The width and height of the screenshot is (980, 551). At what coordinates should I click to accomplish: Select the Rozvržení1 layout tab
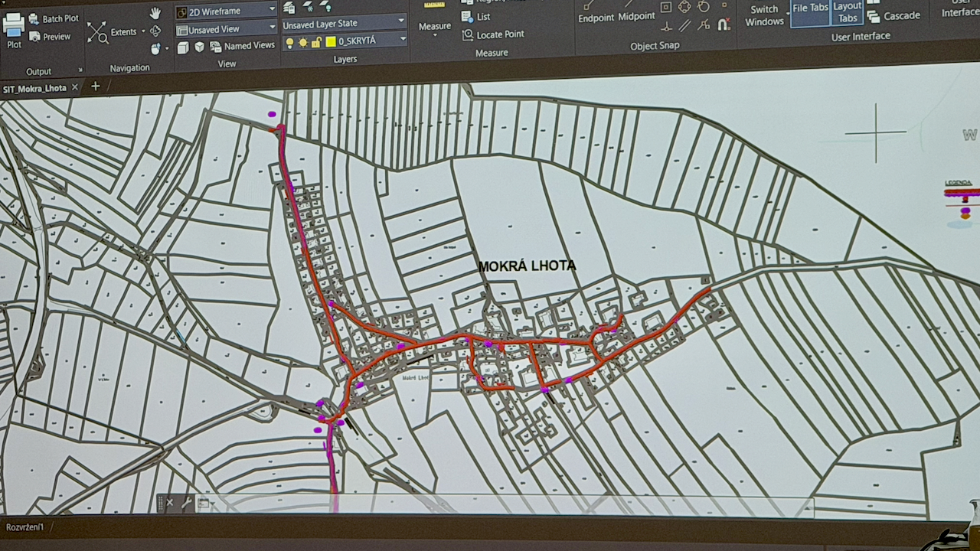pyautogui.click(x=25, y=527)
